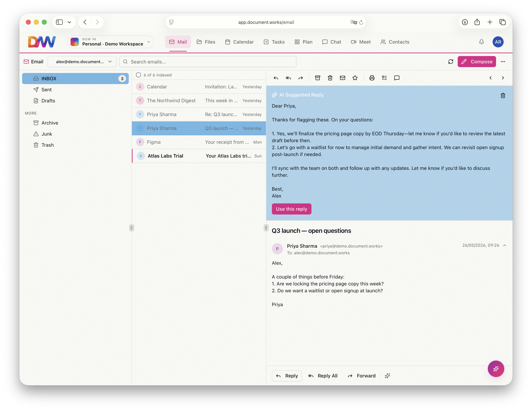Tick the select-all emails checkbox

point(138,75)
